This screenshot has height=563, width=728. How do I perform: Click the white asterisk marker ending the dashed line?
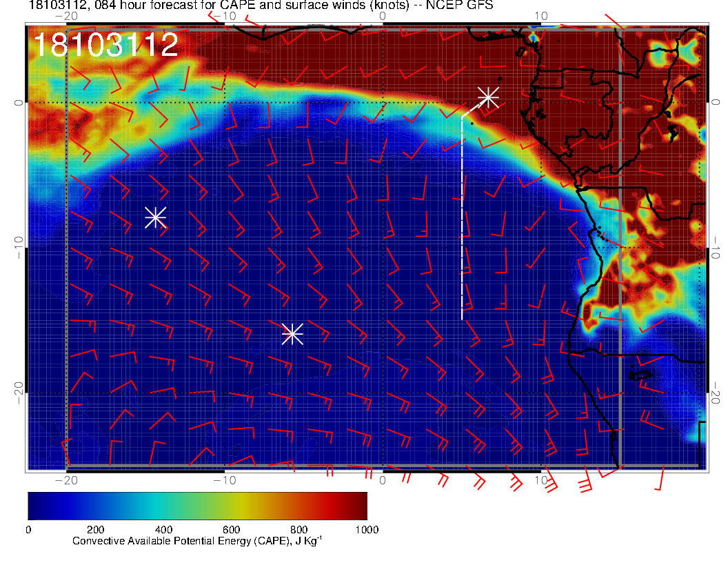(x=488, y=97)
